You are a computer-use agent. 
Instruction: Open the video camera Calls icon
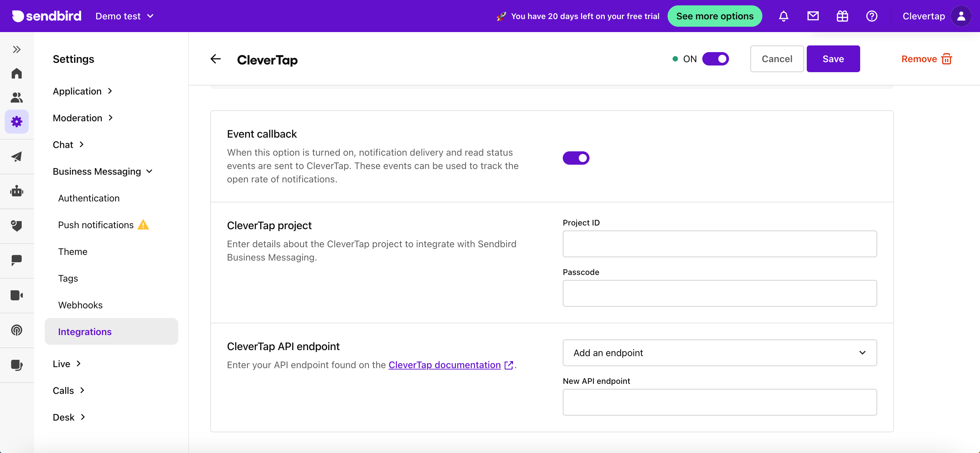point(16,295)
